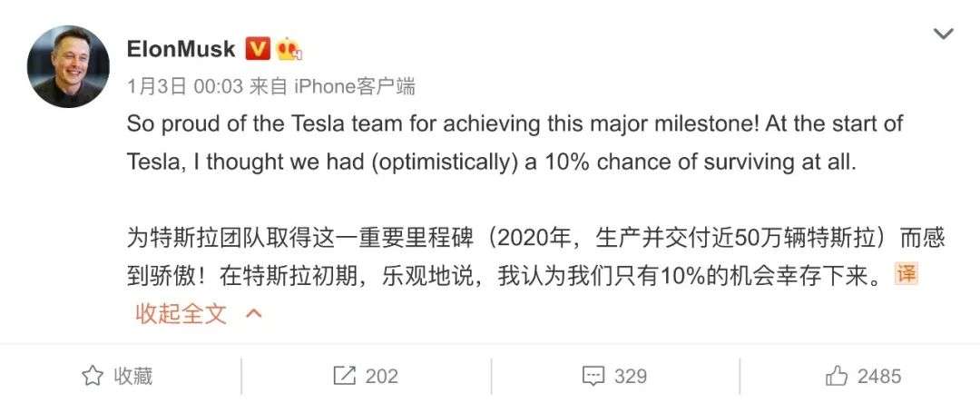
Task: Click the orange verified V badge
Action: 259,48
